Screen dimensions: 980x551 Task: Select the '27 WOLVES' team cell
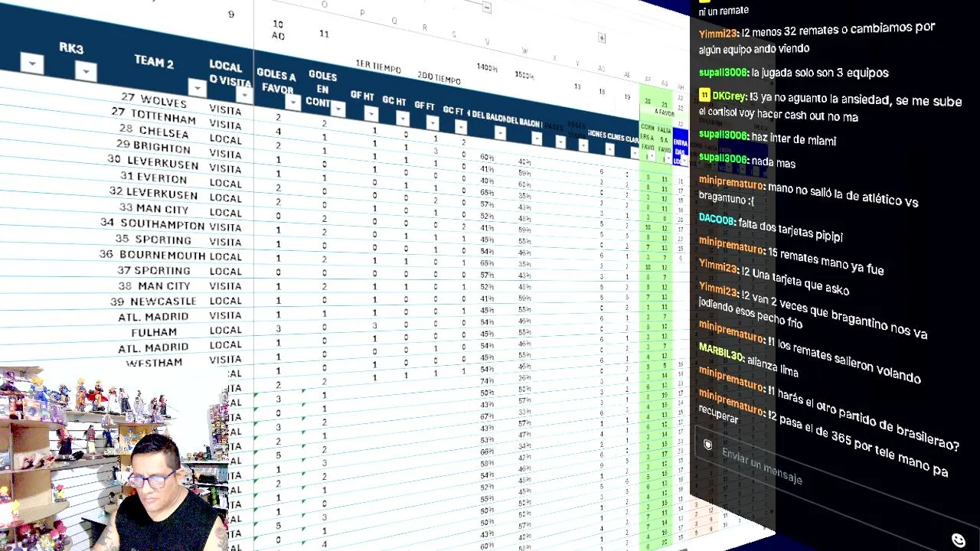click(153, 100)
